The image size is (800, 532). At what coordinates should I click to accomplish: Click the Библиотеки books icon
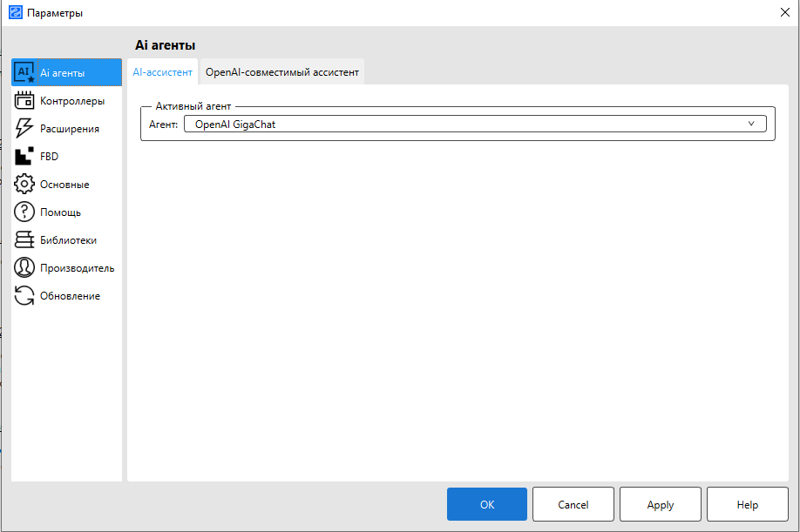(24, 239)
